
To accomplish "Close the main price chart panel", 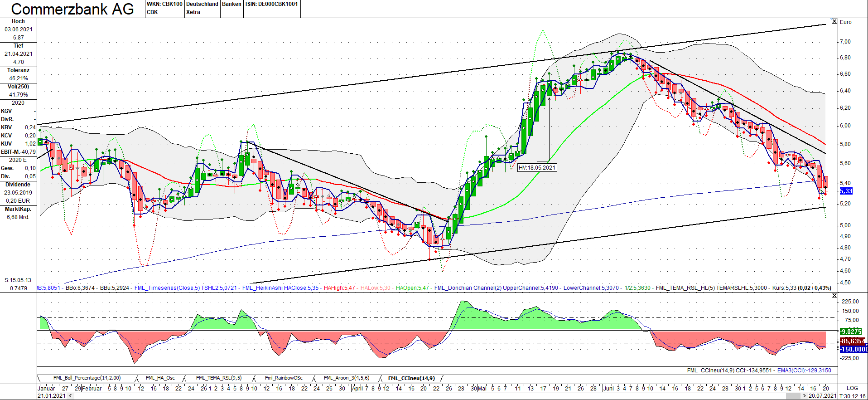I will (834, 21).
